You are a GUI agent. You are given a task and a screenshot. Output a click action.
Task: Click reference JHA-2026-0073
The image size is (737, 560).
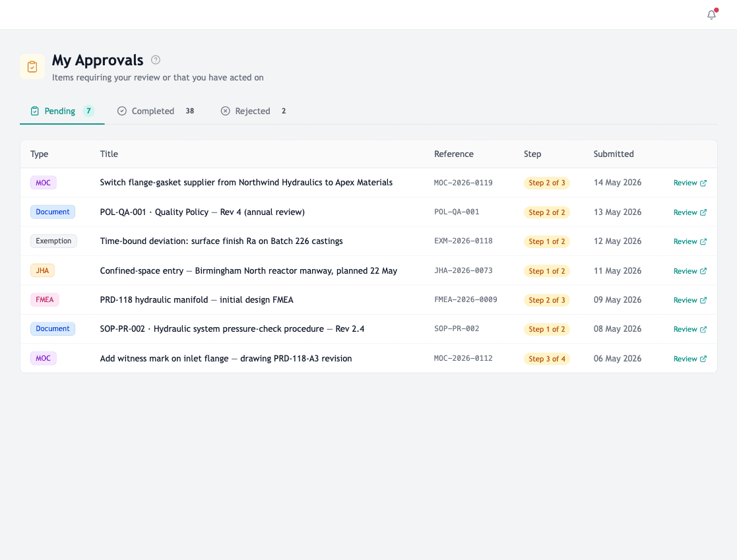[x=463, y=270]
